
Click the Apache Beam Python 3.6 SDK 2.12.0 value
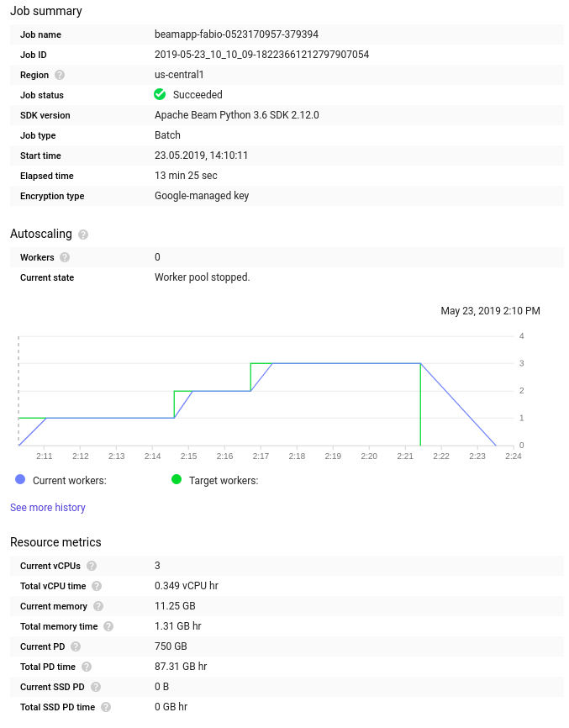(237, 115)
